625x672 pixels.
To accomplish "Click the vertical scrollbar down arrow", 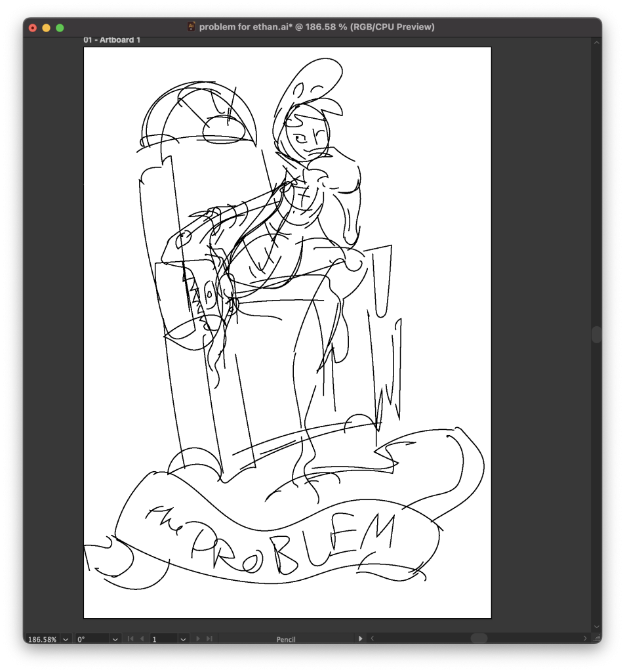I will tap(596, 627).
